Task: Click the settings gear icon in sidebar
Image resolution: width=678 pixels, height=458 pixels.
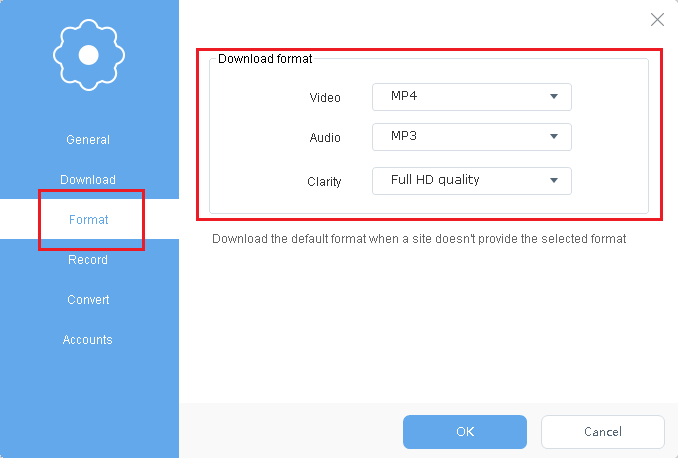Action: [89, 55]
